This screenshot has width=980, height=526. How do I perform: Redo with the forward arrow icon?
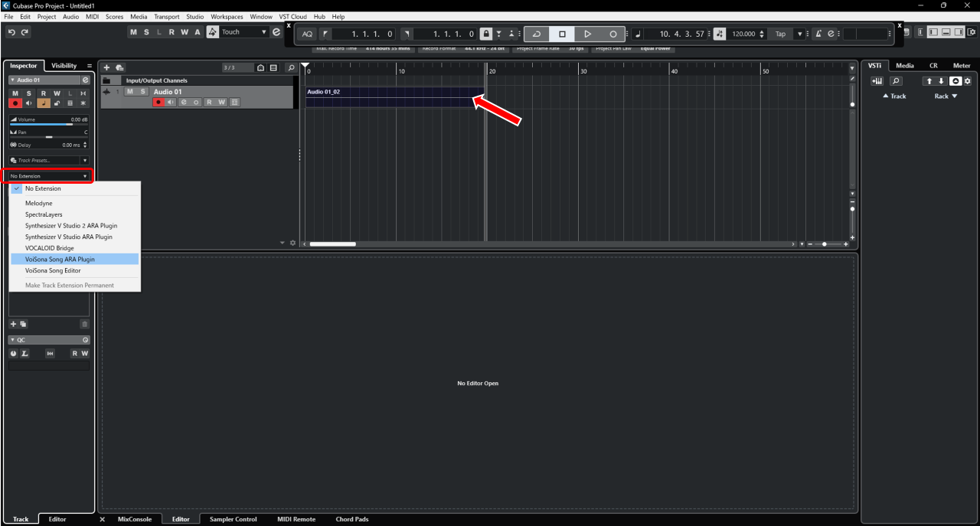click(25, 32)
